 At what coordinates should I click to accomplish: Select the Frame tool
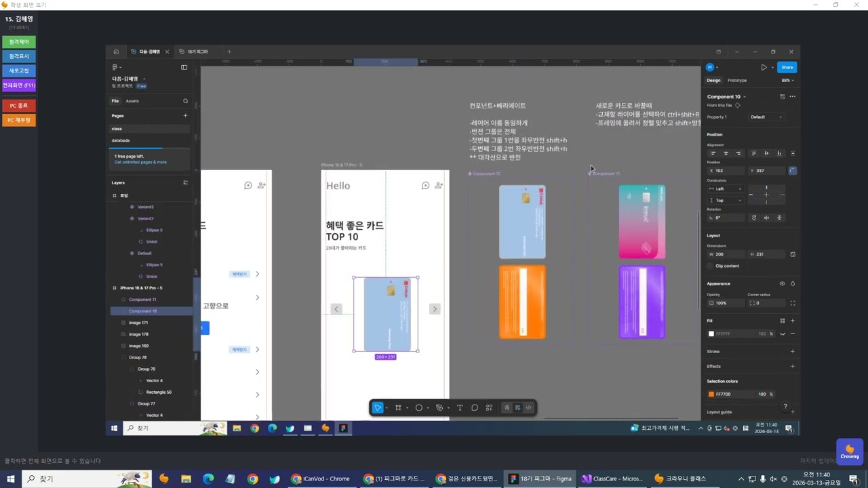click(x=398, y=407)
